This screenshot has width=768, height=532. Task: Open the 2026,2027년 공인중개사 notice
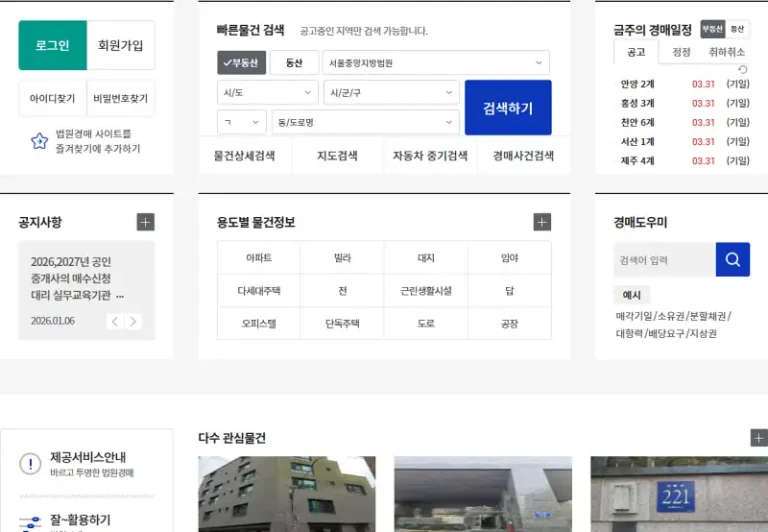tap(77, 278)
